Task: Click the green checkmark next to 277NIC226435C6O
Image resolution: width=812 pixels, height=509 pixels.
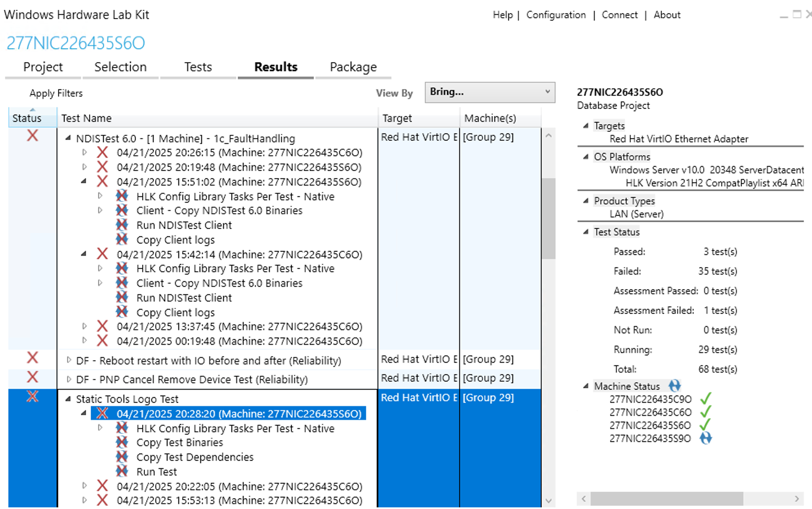Action: [x=705, y=412]
